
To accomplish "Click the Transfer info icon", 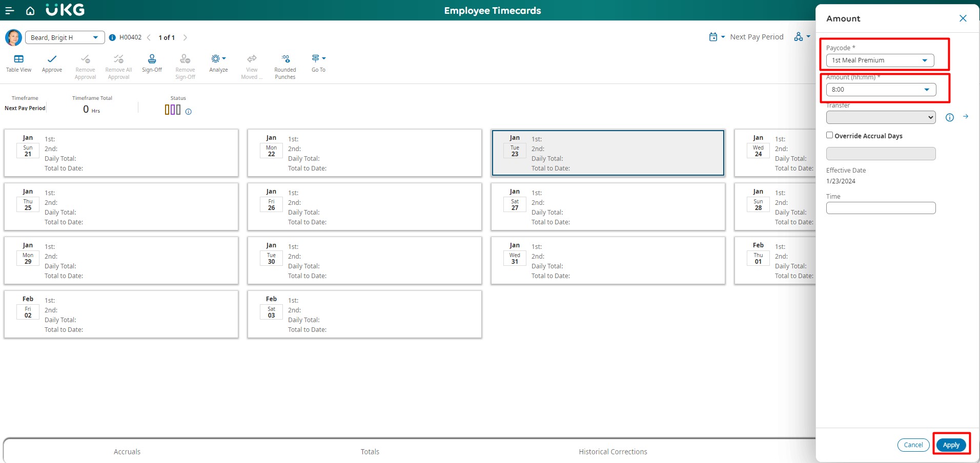I will [x=949, y=117].
